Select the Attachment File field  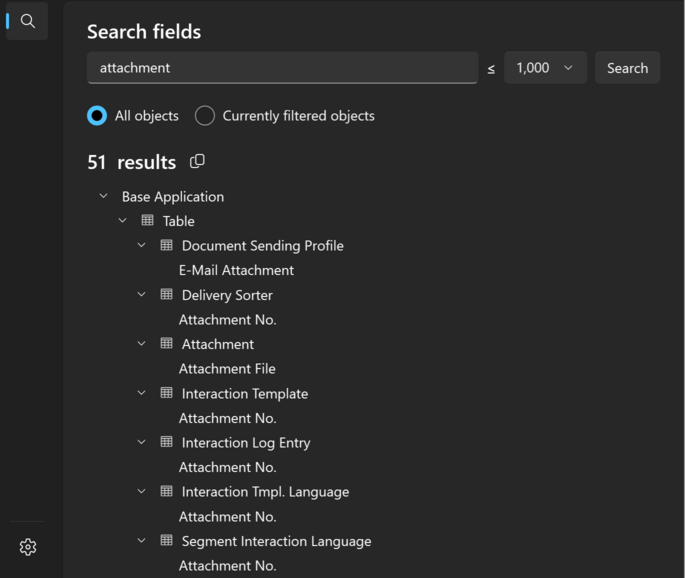[227, 369]
